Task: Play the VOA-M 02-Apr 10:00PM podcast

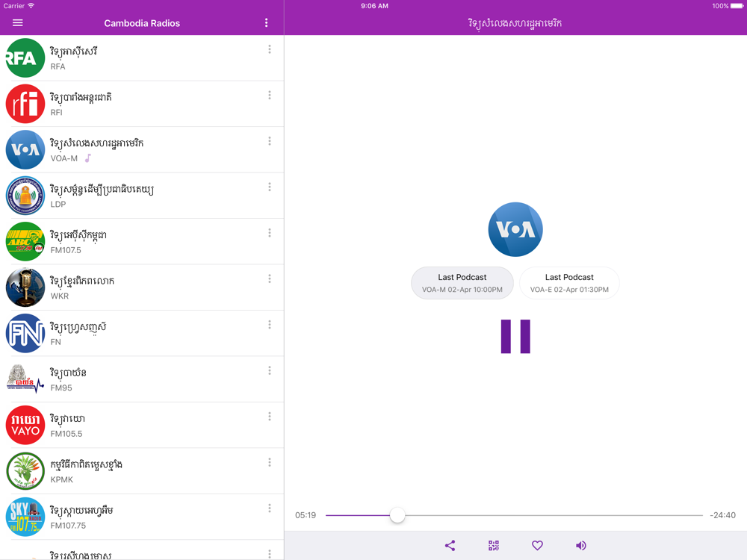Action: pyautogui.click(x=462, y=283)
